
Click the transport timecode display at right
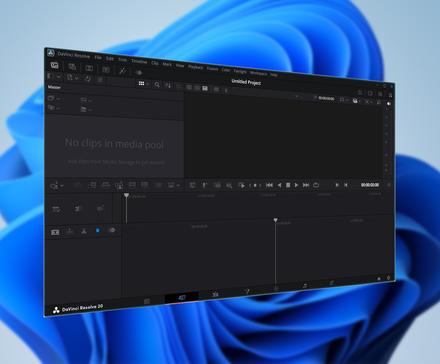pyautogui.click(x=370, y=185)
